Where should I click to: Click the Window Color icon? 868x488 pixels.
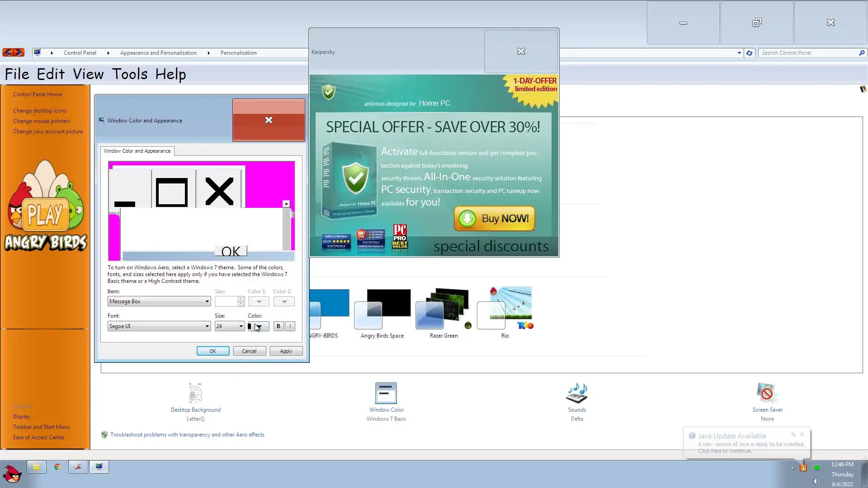[x=386, y=394]
